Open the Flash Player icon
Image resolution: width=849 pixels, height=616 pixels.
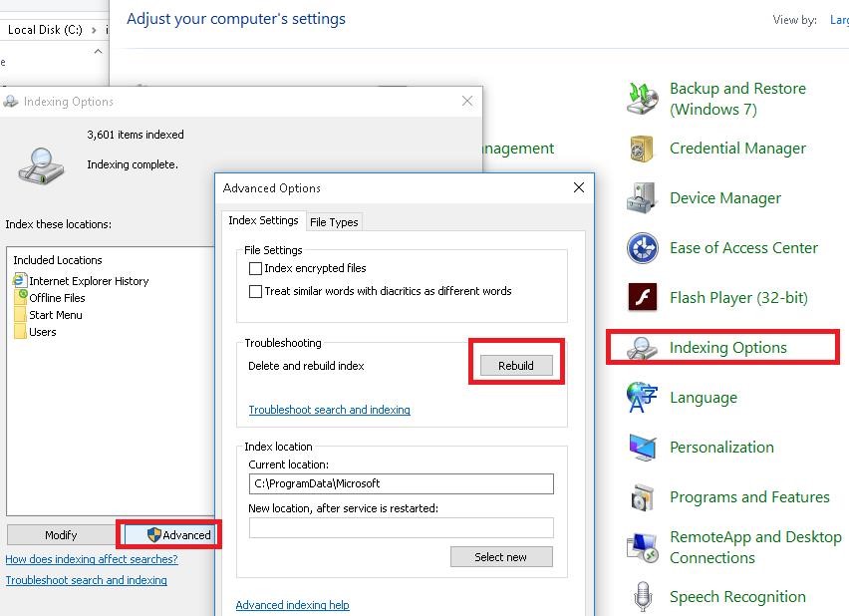point(642,298)
